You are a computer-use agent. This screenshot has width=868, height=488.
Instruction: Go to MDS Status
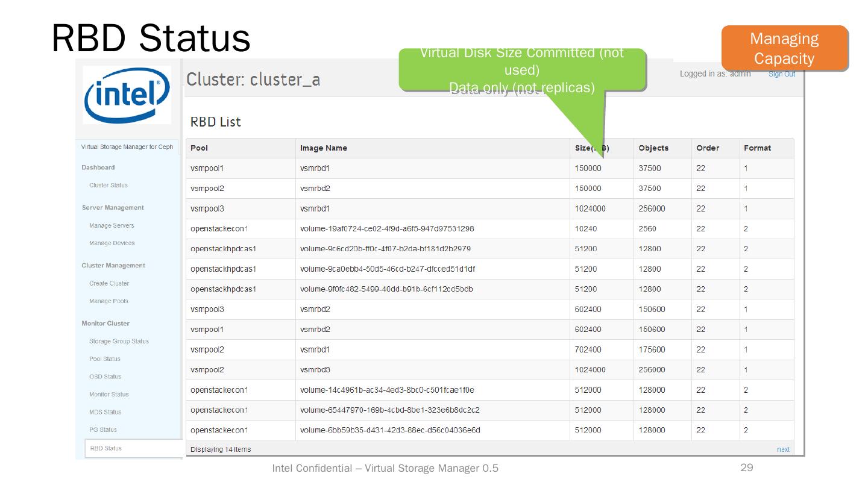coord(105,412)
